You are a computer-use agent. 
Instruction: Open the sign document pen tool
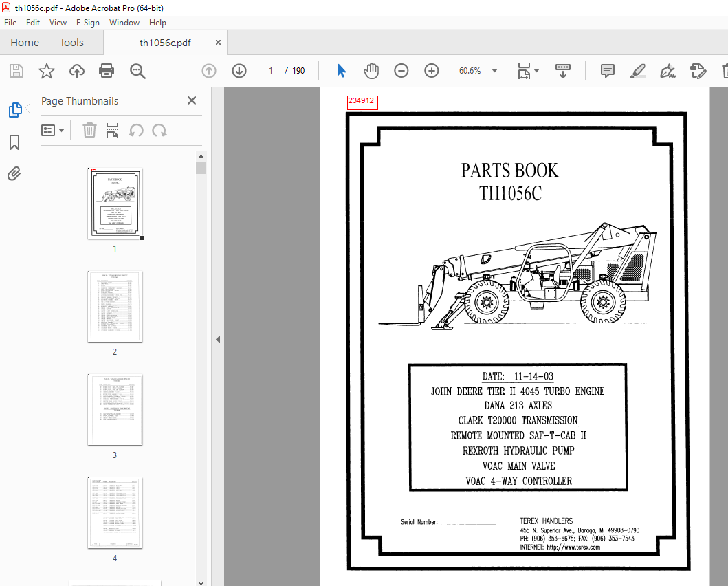coord(668,71)
